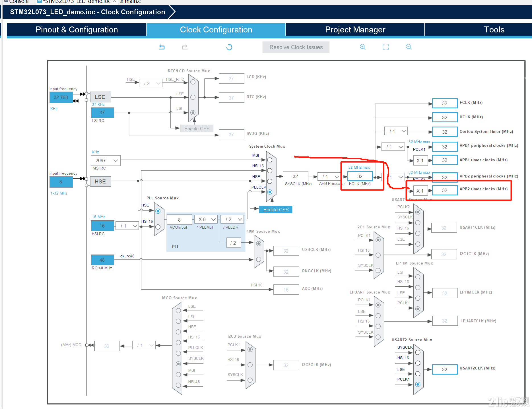Viewport: 532px width, 409px height.
Task: Click the LSE oscillator block
Action: coord(100,97)
